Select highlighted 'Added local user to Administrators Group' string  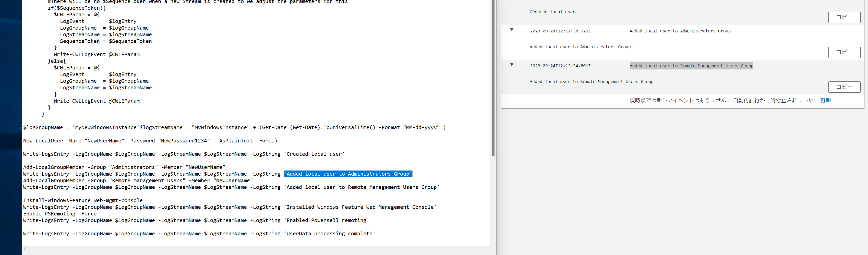(x=348, y=174)
